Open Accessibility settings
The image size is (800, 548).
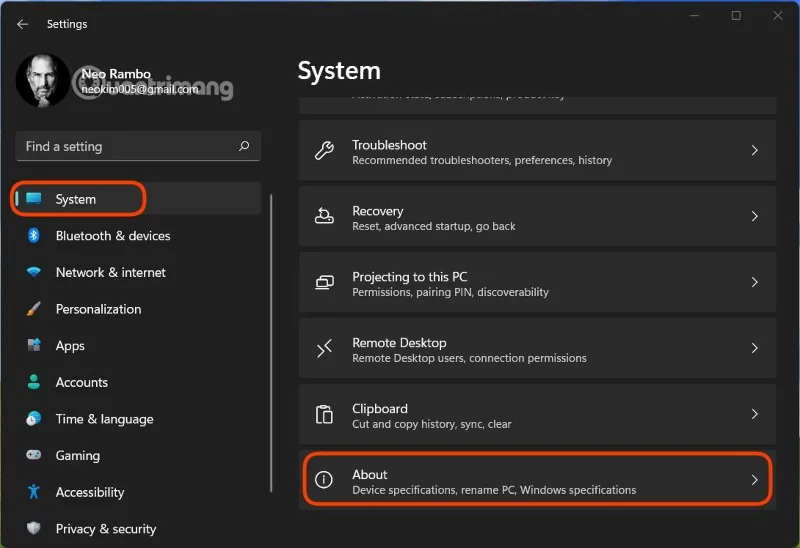[x=138, y=492]
